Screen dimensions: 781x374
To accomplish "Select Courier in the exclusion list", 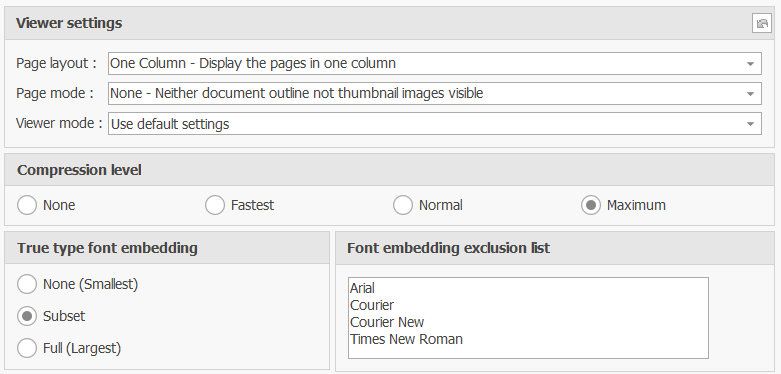I will tap(372, 305).
